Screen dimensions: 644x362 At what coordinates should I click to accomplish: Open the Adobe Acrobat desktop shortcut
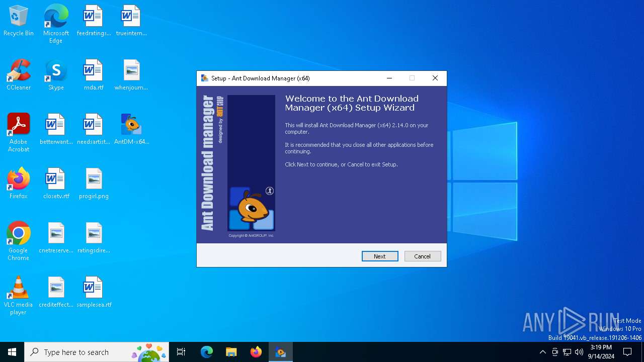pos(19,133)
